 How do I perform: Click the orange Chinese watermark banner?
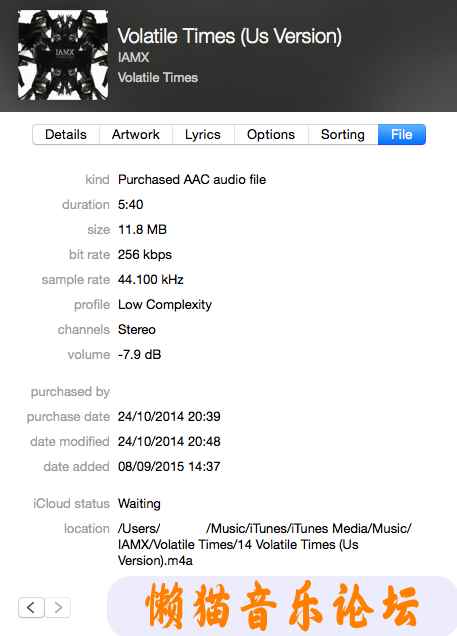[x=282, y=606]
